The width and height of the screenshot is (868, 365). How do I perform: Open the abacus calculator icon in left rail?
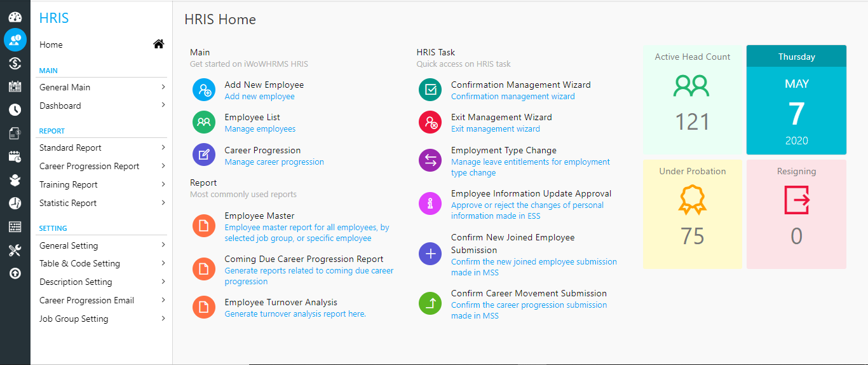pos(15,227)
